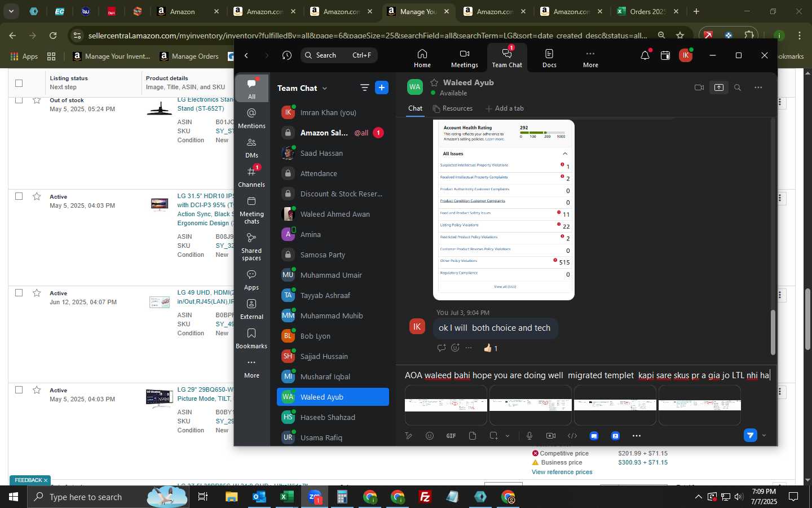Tick checkbox for LG 49 UHD listing
Image resolution: width=812 pixels, height=508 pixels.
19,293
